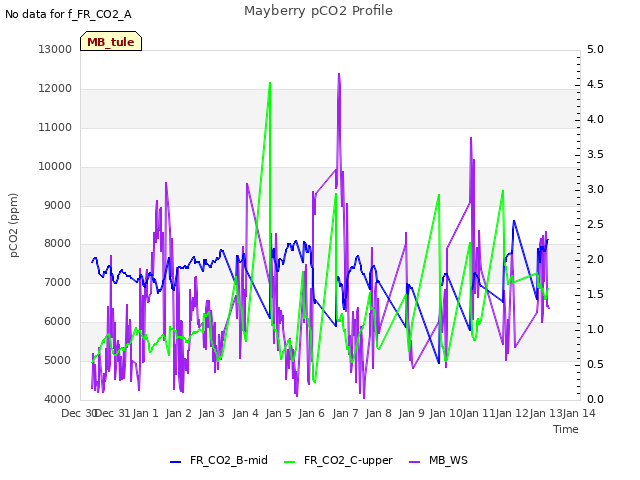Toggle FR_CO2_B-mid series in the legend
This screenshot has width=640, height=480.
coord(219,460)
